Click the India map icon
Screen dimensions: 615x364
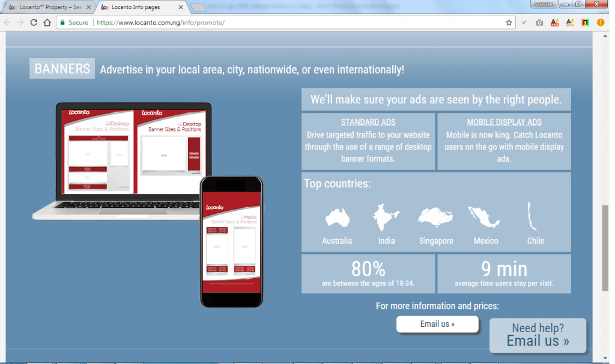coord(386,217)
